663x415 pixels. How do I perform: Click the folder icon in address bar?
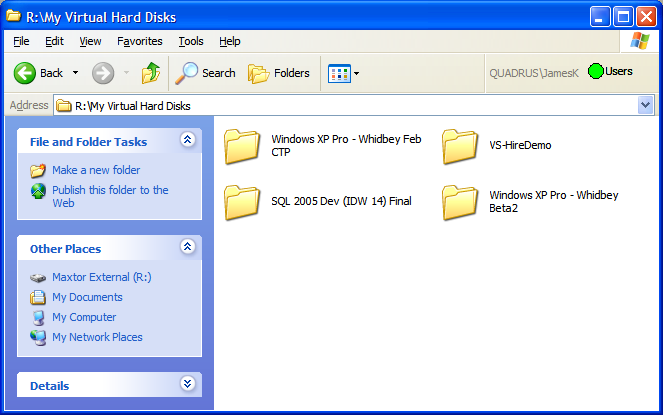pos(64,105)
